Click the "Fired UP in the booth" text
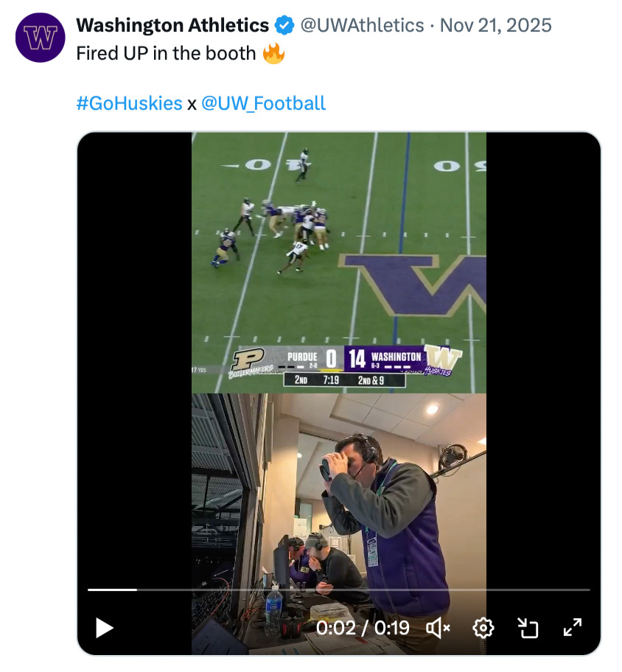The height and width of the screenshot is (672, 622). [x=166, y=54]
